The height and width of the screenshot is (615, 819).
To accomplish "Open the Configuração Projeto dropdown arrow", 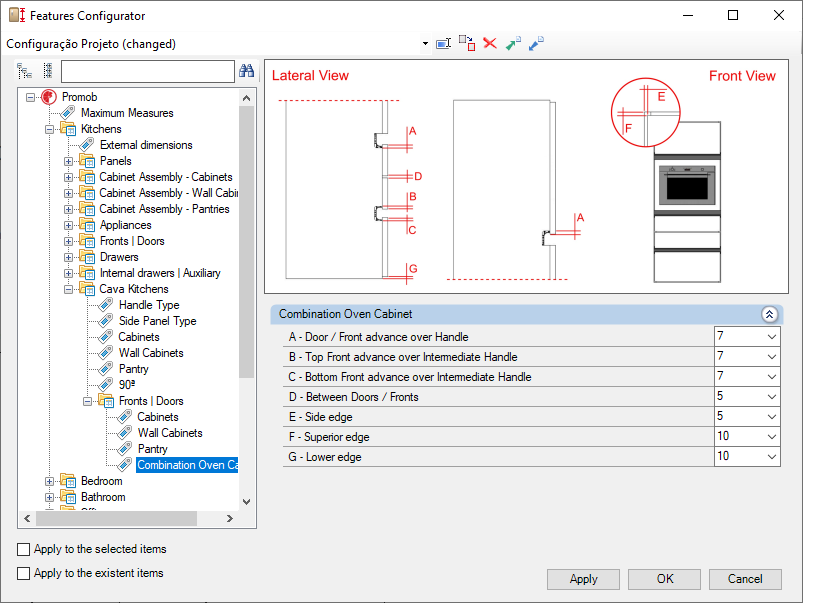I will pyautogui.click(x=425, y=44).
